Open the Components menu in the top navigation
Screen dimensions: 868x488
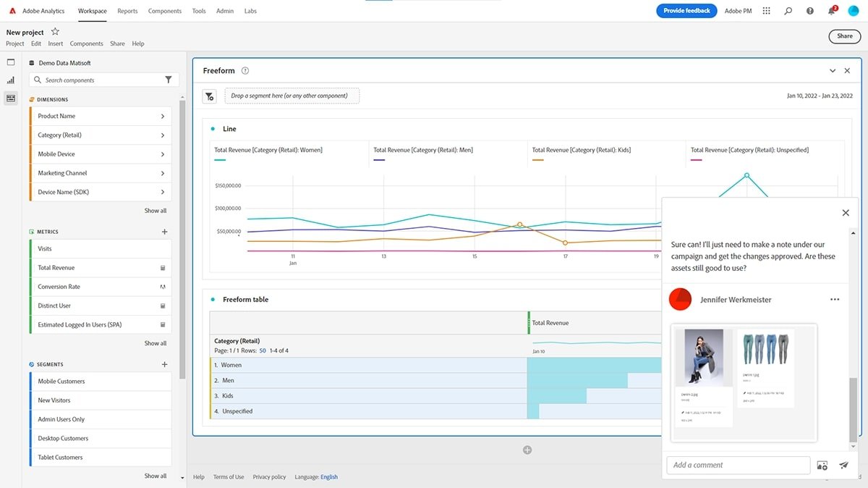(x=165, y=11)
